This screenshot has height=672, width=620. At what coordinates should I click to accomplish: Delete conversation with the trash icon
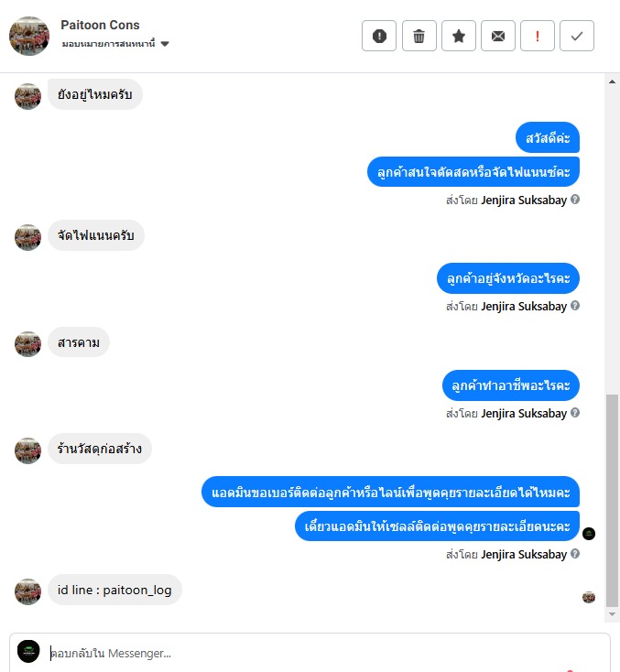pyautogui.click(x=419, y=36)
